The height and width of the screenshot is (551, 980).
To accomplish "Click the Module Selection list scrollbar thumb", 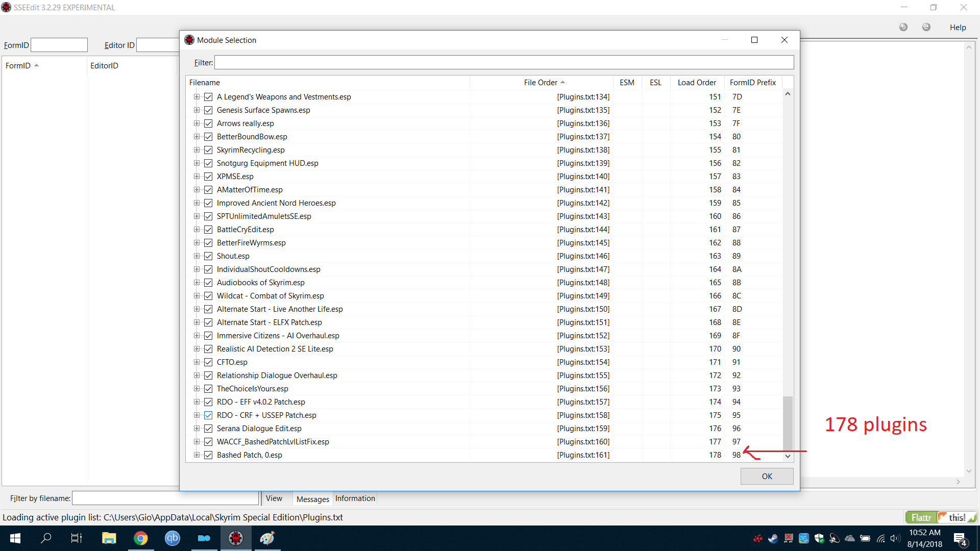I will tap(788, 422).
